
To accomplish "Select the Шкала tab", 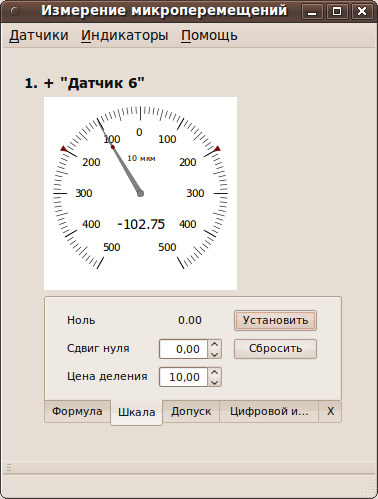I will tap(137, 412).
